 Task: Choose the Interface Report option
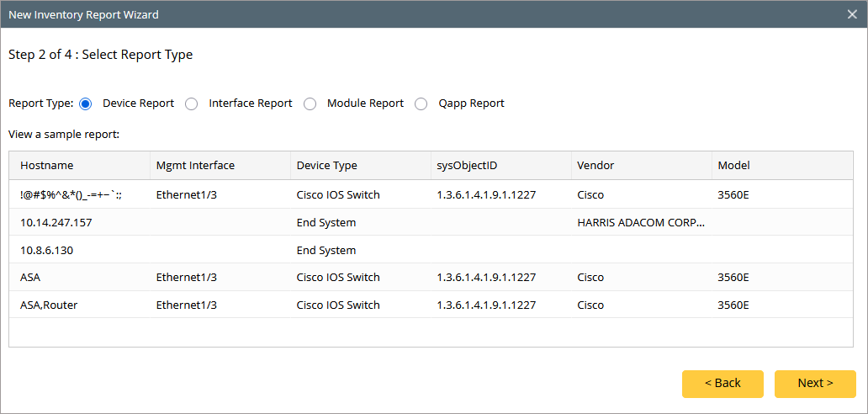click(x=192, y=104)
